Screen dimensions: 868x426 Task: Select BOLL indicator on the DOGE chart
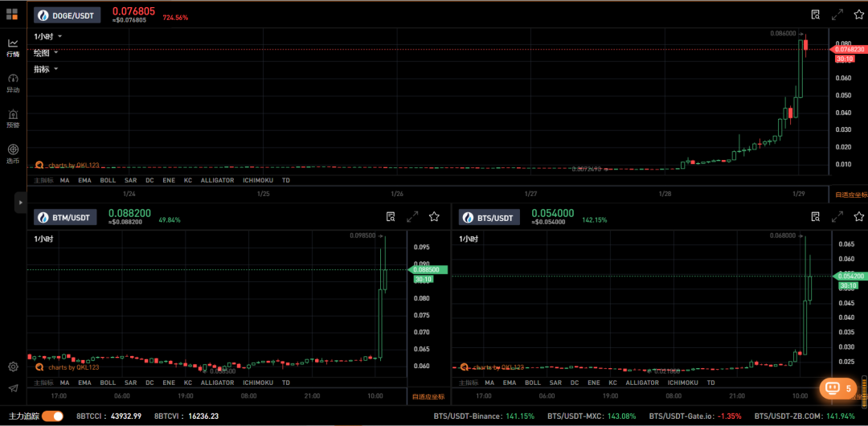[x=108, y=180]
